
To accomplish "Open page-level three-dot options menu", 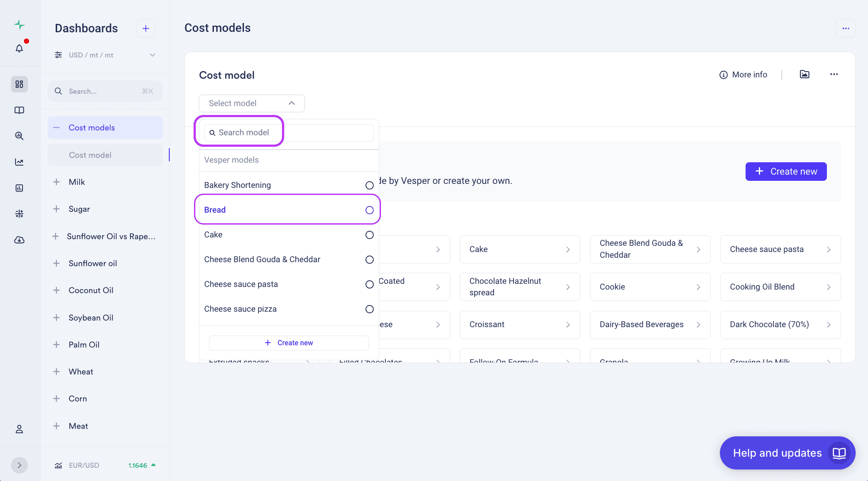I will (x=846, y=28).
